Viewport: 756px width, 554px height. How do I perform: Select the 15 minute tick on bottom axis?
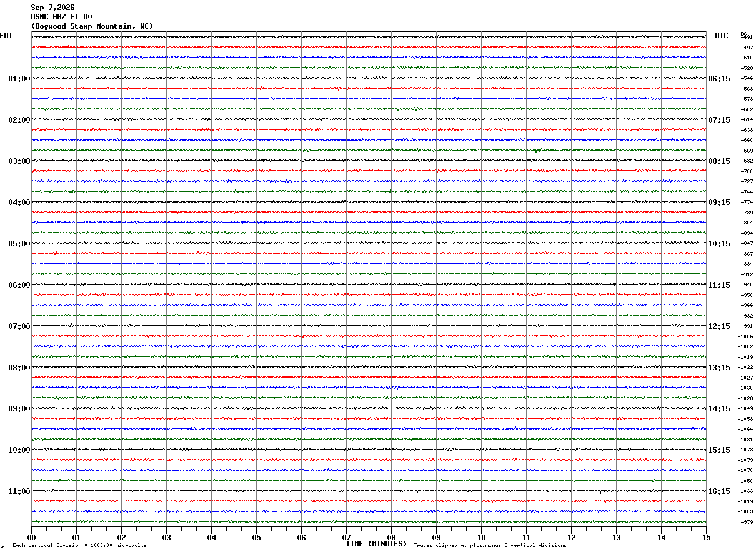[x=705, y=537]
